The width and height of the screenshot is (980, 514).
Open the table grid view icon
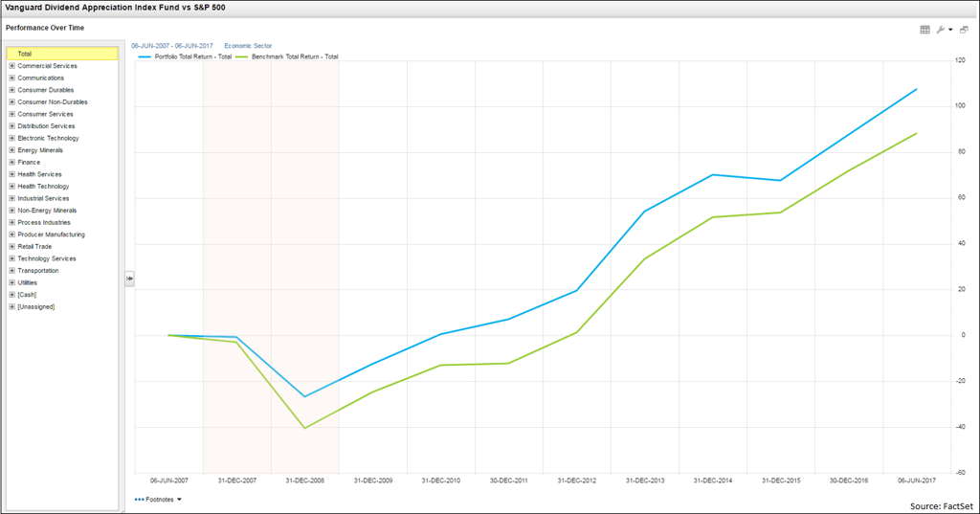click(x=925, y=30)
